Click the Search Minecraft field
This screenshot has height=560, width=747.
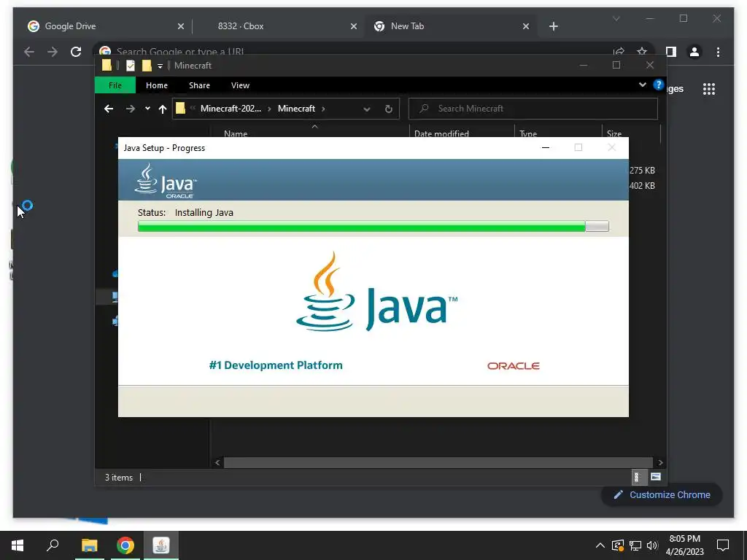[x=533, y=109]
